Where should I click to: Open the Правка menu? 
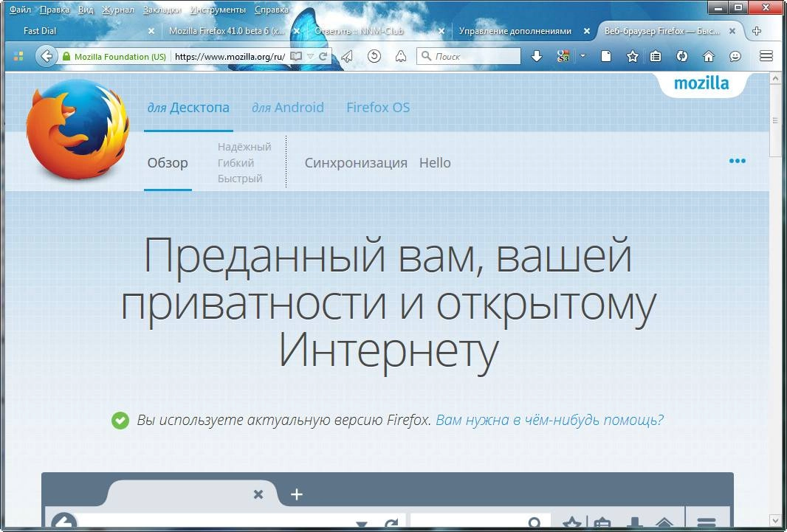point(54,10)
